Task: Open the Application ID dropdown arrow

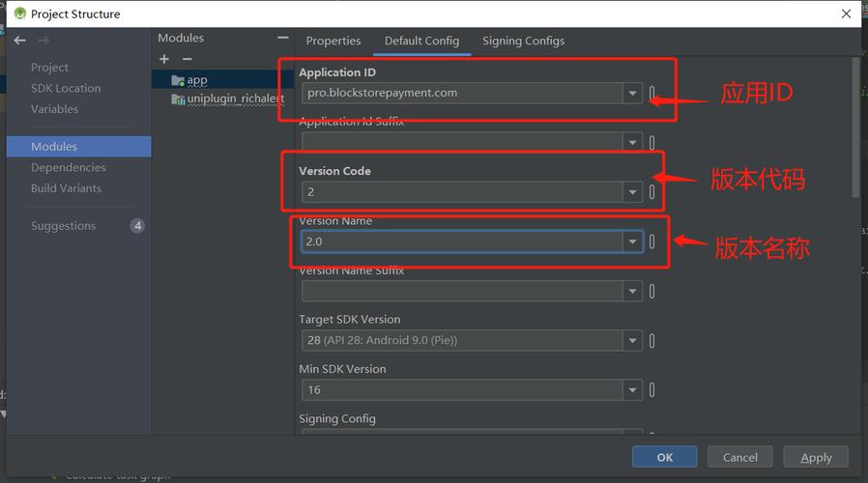Action: (x=632, y=93)
